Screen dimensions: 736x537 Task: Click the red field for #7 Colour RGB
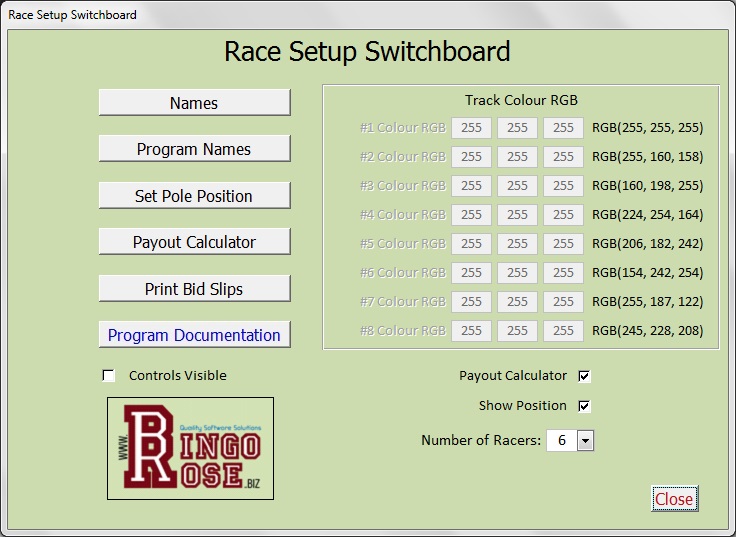coord(471,302)
